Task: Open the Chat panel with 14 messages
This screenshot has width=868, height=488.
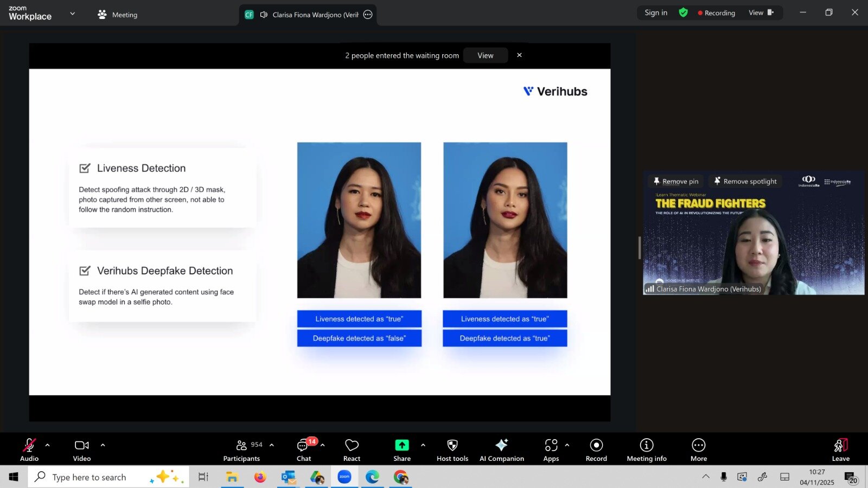Action: pos(303,449)
